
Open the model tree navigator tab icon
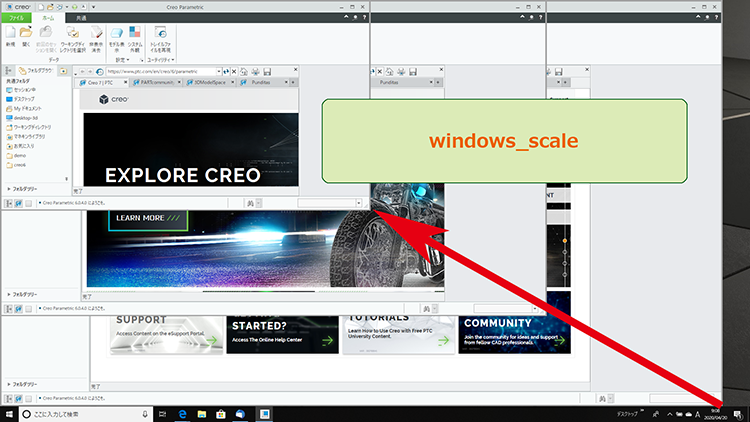[8, 71]
